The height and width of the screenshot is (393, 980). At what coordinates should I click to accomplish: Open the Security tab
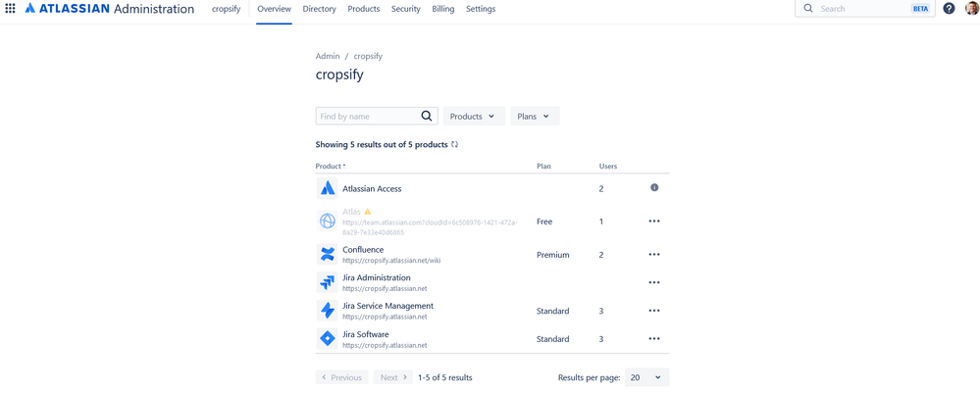[405, 9]
